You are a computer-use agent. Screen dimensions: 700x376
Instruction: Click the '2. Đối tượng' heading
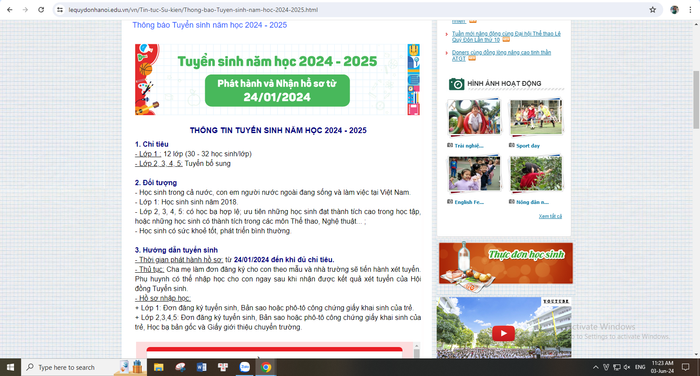click(x=156, y=183)
